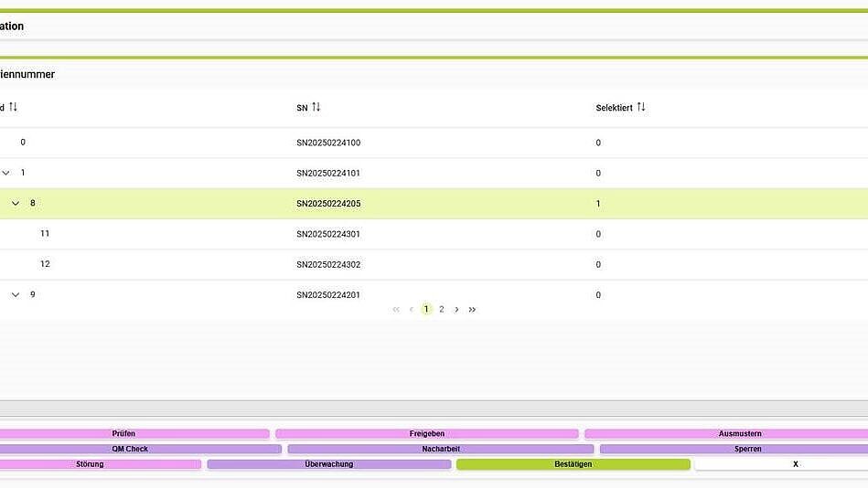Click the Freigeben button
Image resolution: width=868 pixels, height=488 pixels.
click(x=426, y=434)
